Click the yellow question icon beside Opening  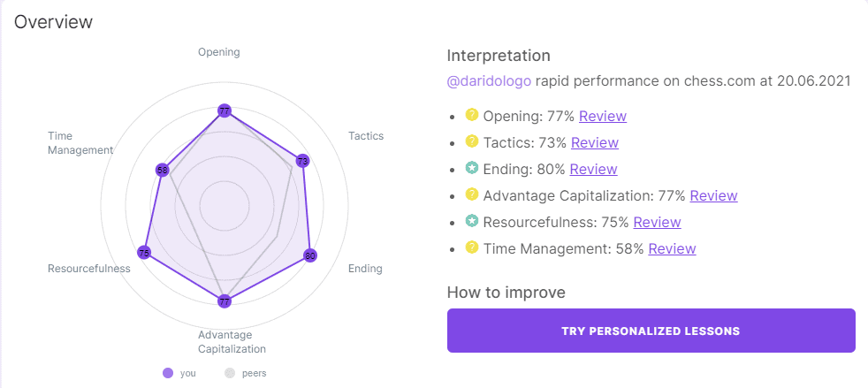point(472,115)
